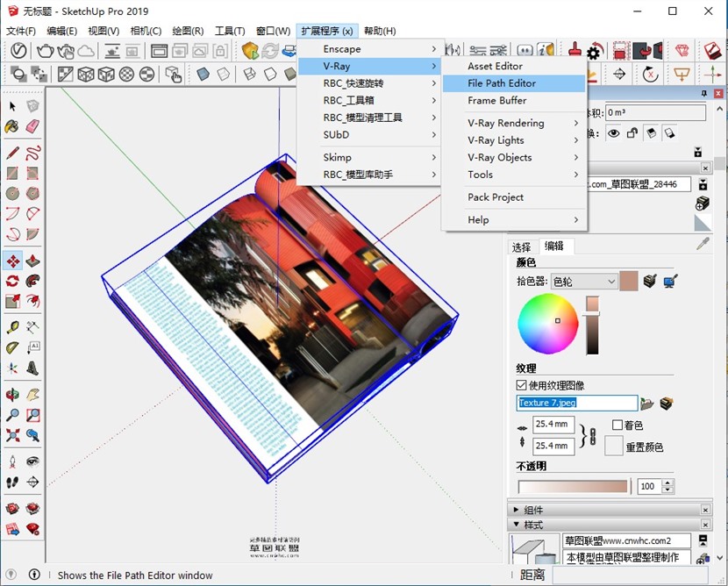Image resolution: width=728 pixels, height=586 pixels.
Task: Expand the Skimp submenu
Action: 369,157
